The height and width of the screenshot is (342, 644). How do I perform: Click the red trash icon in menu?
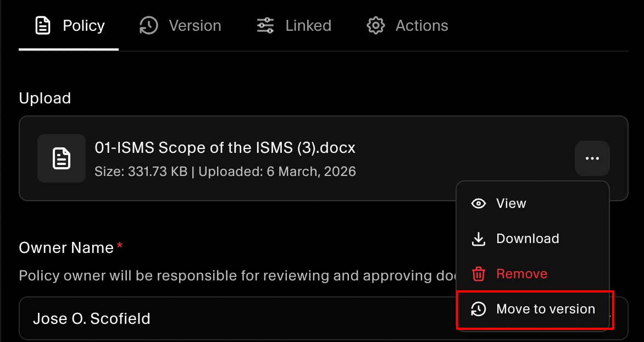click(x=479, y=274)
